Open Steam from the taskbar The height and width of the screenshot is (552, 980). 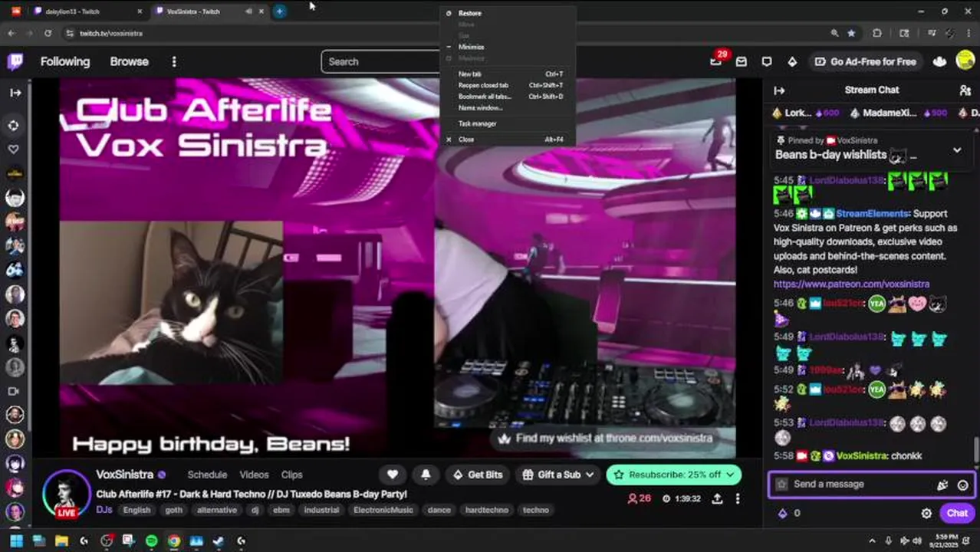[x=219, y=541]
